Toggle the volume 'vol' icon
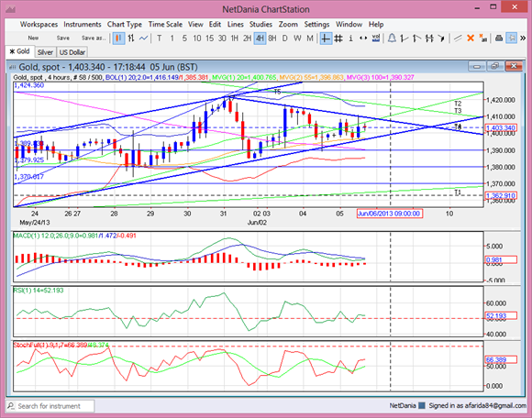The width and height of the screenshot is (532, 418). pyautogui.click(x=376, y=38)
